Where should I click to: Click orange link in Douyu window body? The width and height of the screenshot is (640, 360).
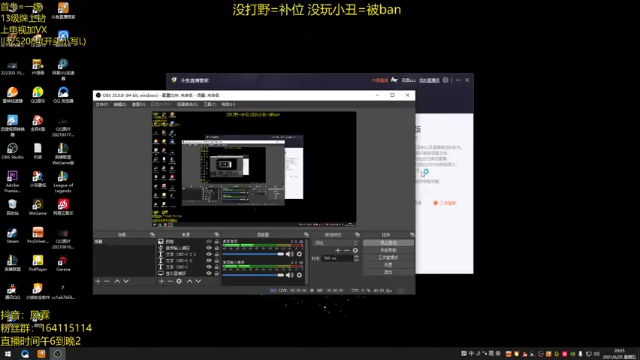coord(444,203)
